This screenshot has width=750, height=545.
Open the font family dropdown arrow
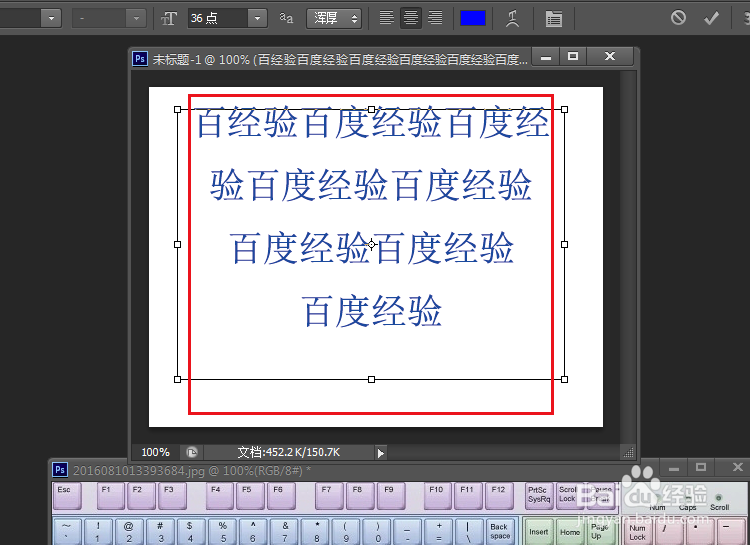51,19
